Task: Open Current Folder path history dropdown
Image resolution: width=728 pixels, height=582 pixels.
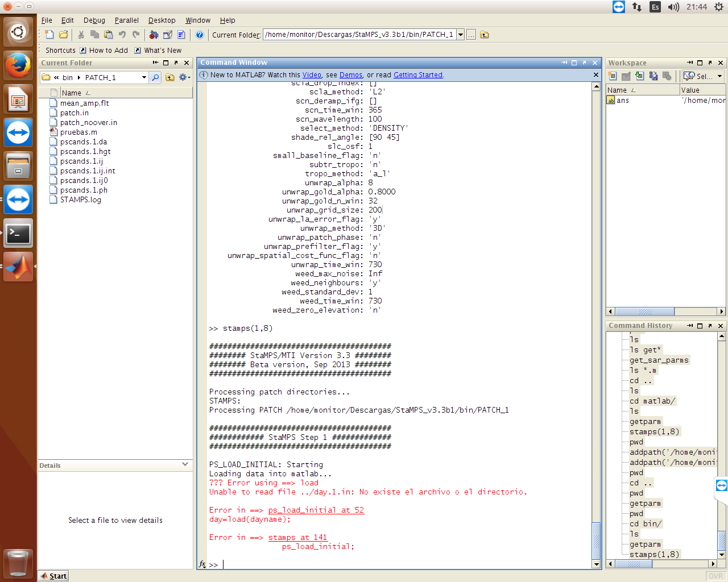Action: [461, 35]
